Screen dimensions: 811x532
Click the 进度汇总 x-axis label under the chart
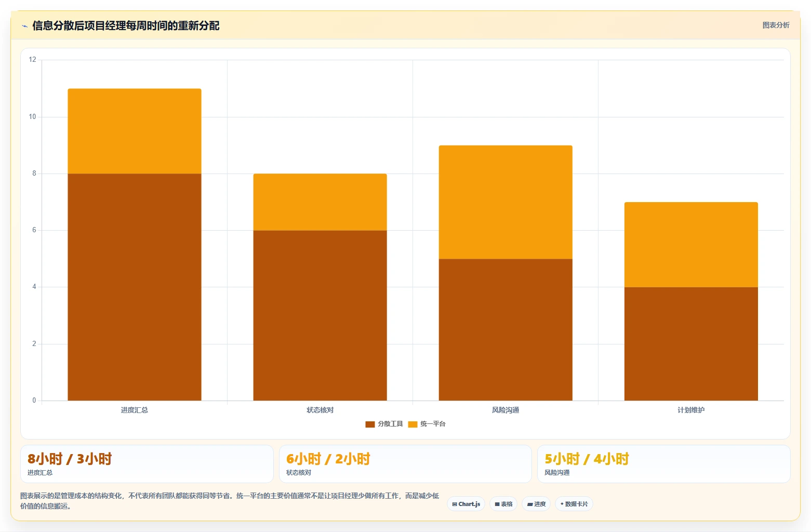click(135, 410)
